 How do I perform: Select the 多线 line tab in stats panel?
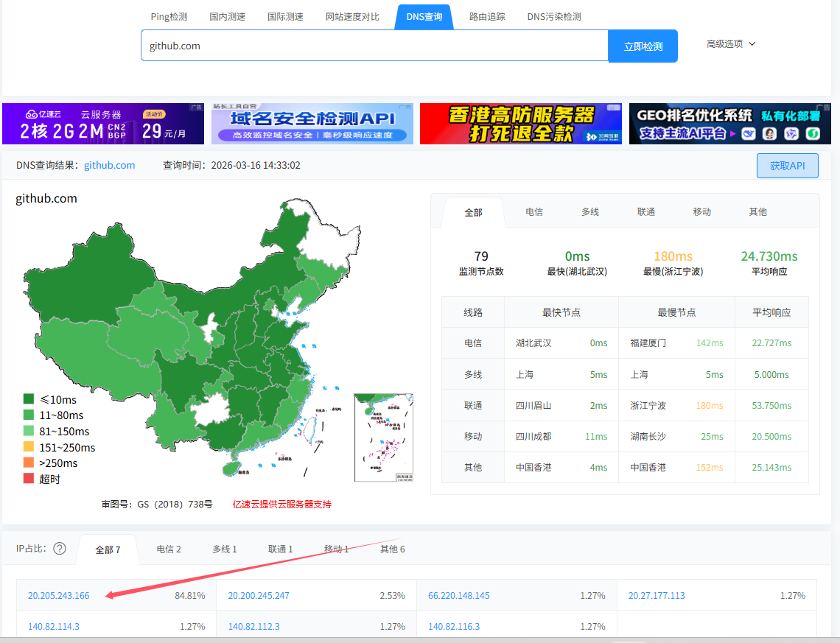tap(589, 212)
